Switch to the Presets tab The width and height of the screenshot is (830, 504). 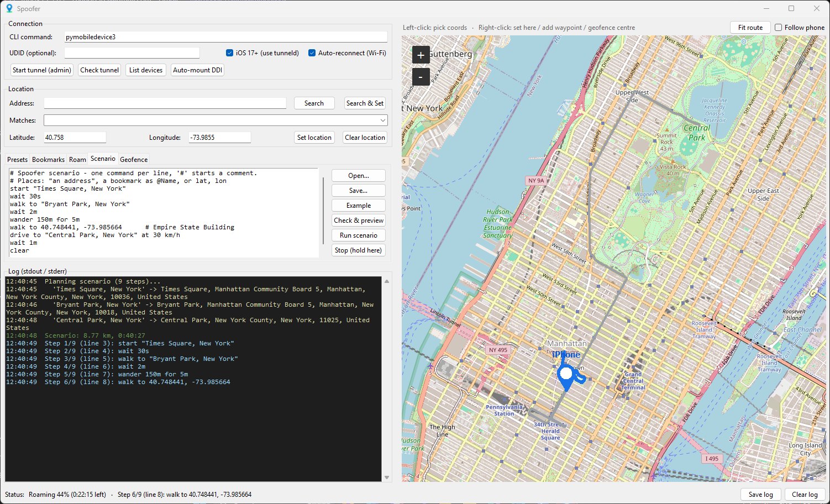click(x=17, y=160)
